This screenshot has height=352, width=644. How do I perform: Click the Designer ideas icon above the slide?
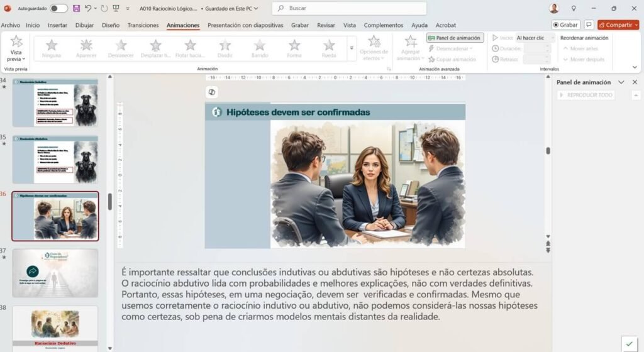212,92
